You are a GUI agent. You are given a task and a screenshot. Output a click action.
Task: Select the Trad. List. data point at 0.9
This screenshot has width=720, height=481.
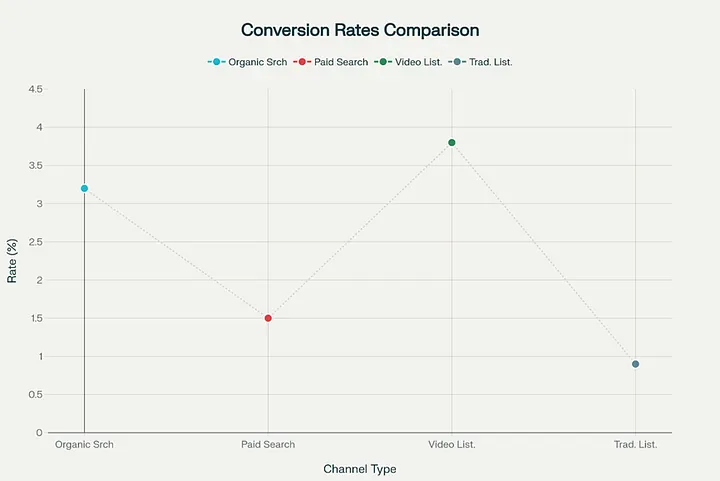[635, 364]
